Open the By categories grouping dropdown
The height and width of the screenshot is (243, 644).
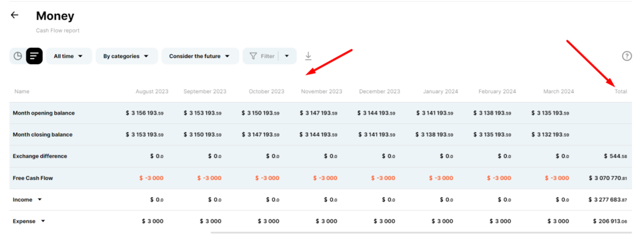pos(126,56)
